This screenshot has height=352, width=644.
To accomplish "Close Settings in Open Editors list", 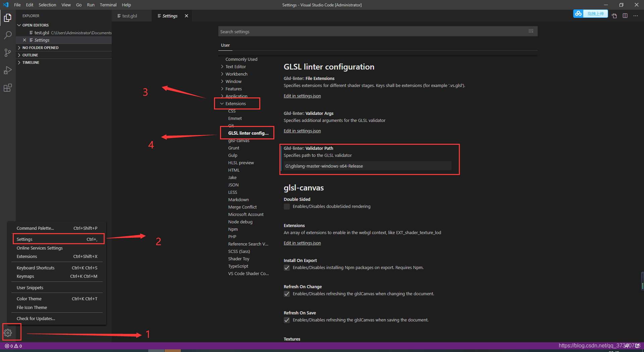I will [x=24, y=40].
